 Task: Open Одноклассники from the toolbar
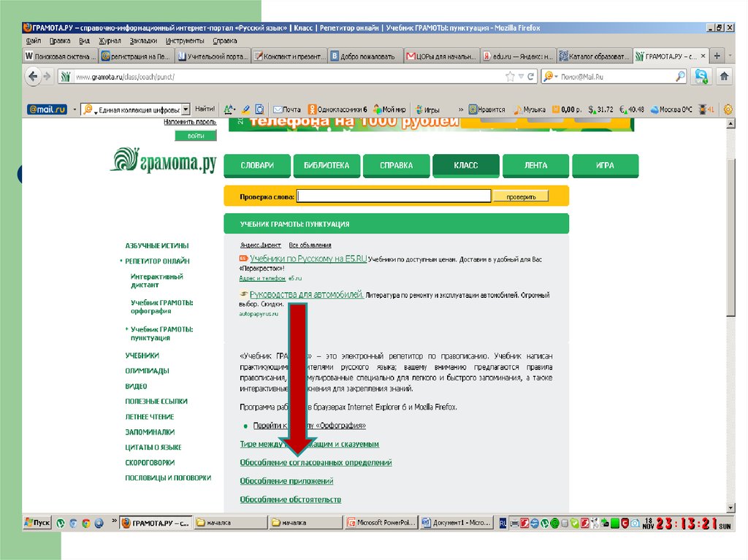[337, 110]
